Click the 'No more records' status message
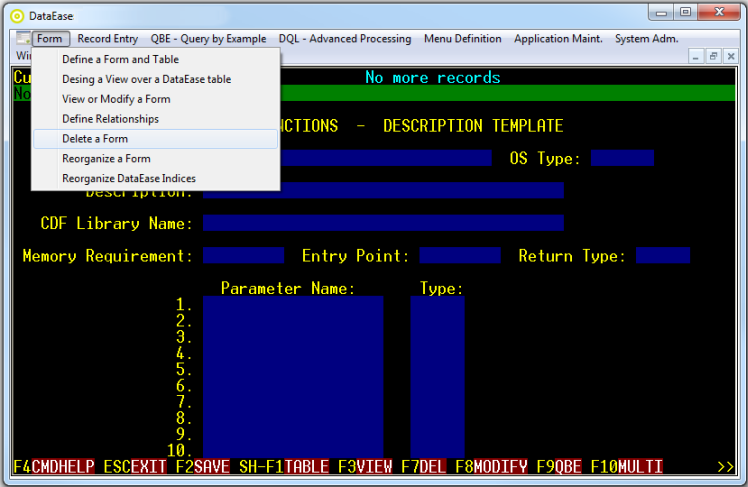The image size is (748, 487). [433, 77]
